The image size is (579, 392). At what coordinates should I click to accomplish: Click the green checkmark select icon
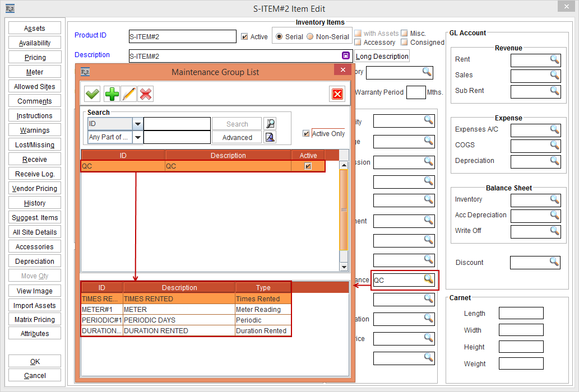coord(92,94)
